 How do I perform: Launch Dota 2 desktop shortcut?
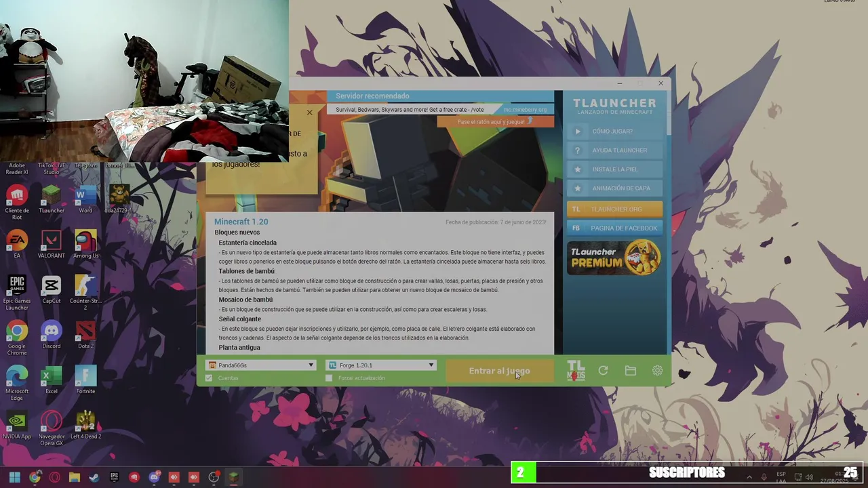(85, 335)
